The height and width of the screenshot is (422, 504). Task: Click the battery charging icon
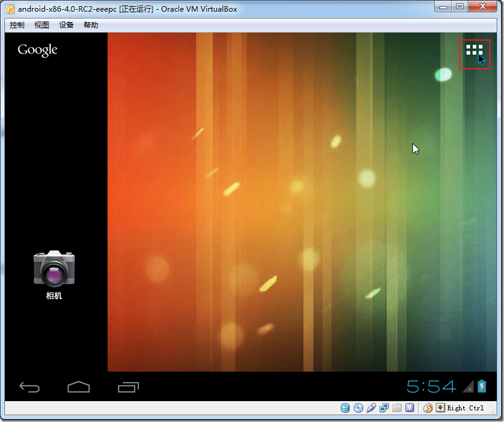482,386
